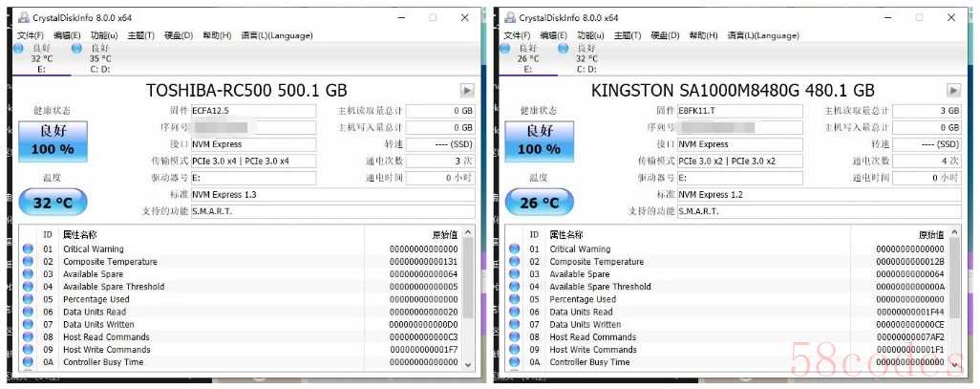Open 主题(T) menu in right KINGSTON window
This screenshot has height=389, width=980.
point(628,35)
